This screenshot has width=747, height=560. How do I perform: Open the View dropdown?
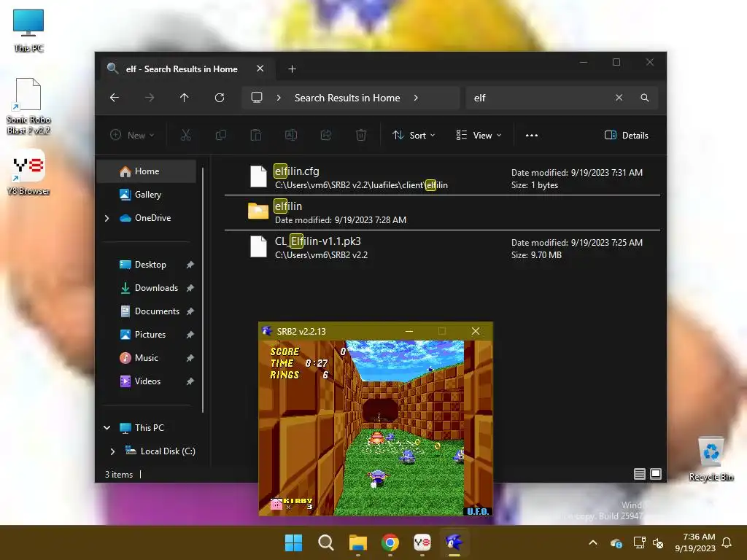point(479,135)
